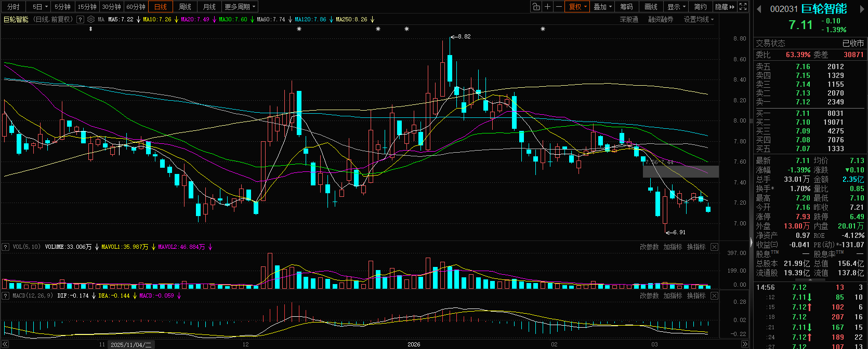Click the yellow arrow after MA10 value
Image resolution: width=868 pixels, height=349 pixels.
pos(176,19)
